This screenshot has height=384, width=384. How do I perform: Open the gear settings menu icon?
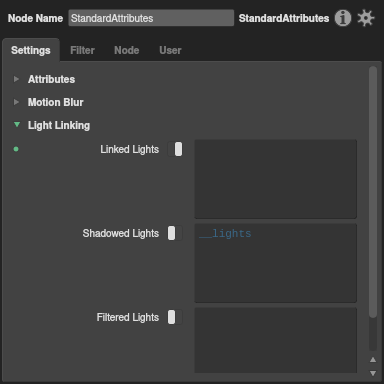click(x=366, y=18)
